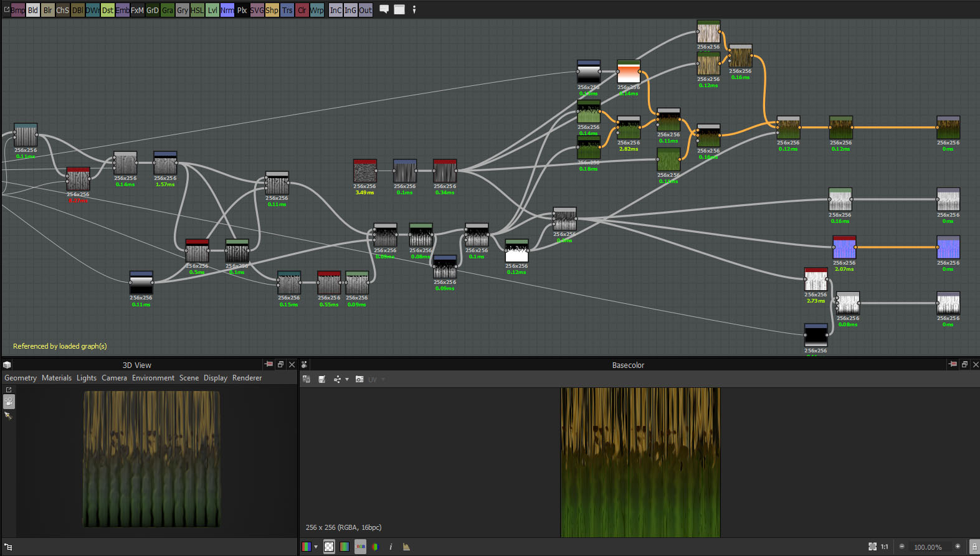The height and width of the screenshot is (556, 980).
Task: Fit the image to the 2D view
Action: click(872, 547)
